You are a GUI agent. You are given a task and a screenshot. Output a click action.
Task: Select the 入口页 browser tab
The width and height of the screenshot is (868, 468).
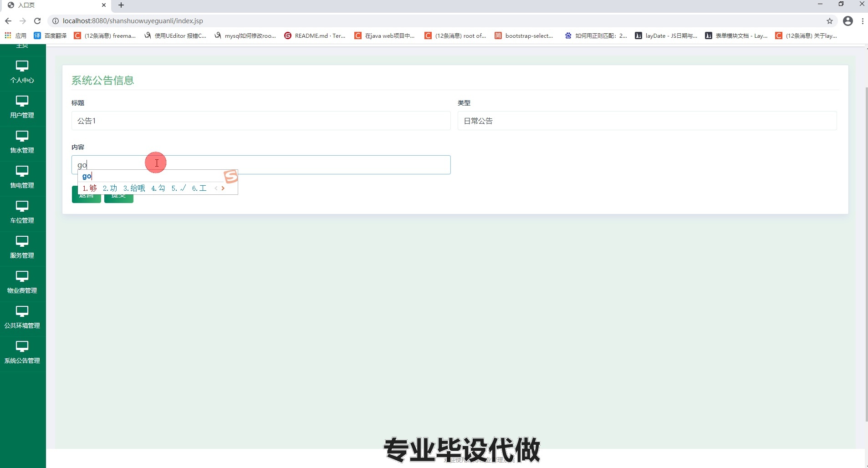pos(57,5)
